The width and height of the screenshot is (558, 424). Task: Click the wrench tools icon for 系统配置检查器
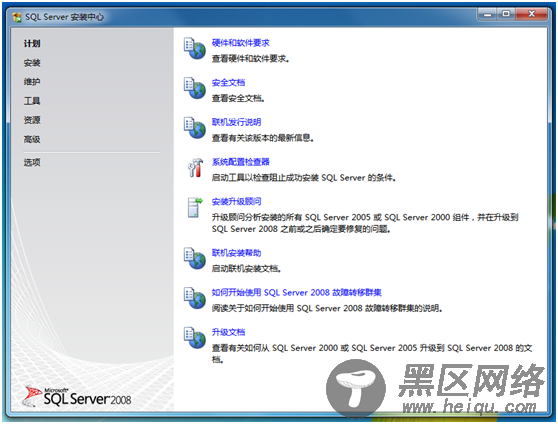click(195, 167)
